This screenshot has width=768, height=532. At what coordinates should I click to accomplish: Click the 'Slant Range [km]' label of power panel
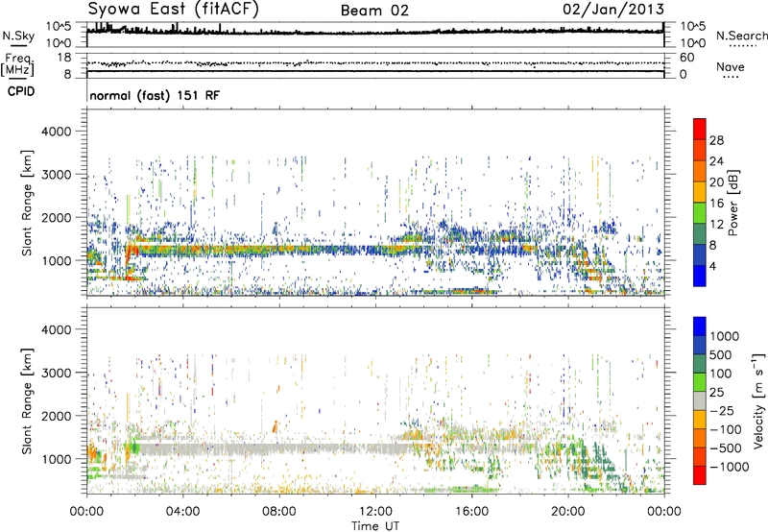pyautogui.click(x=27, y=203)
